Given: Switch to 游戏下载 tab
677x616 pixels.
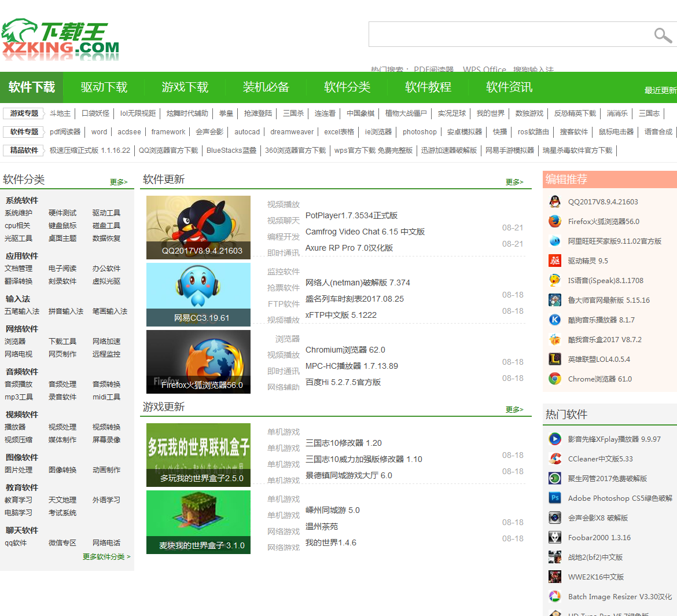Looking at the screenshot, I should (185, 87).
